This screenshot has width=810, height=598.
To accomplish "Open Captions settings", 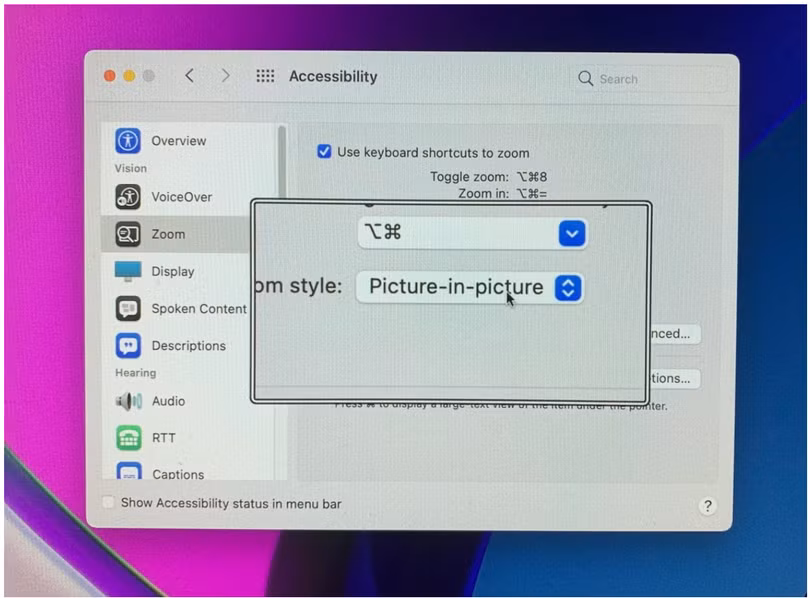I will (x=178, y=474).
